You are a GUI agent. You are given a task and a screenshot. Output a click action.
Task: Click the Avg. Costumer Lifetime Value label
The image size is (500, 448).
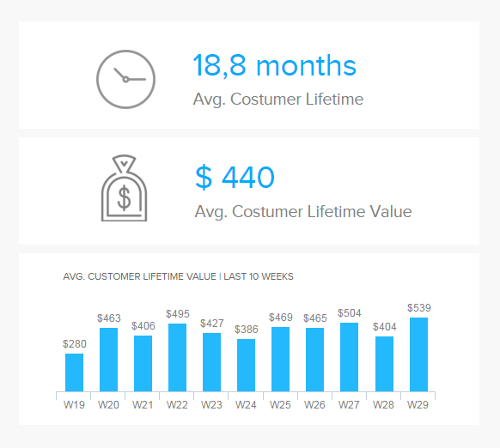(x=303, y=212)
